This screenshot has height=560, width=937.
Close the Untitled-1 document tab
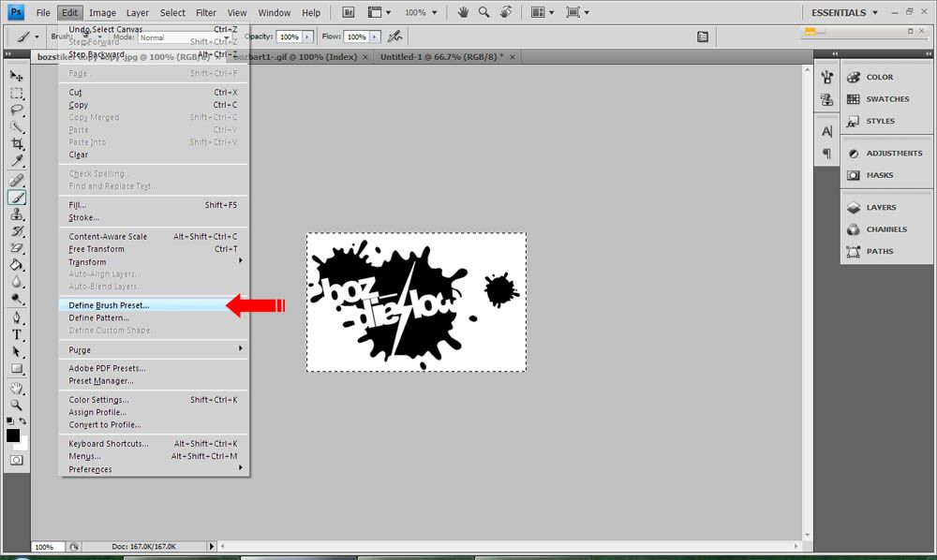coord(513,57)
